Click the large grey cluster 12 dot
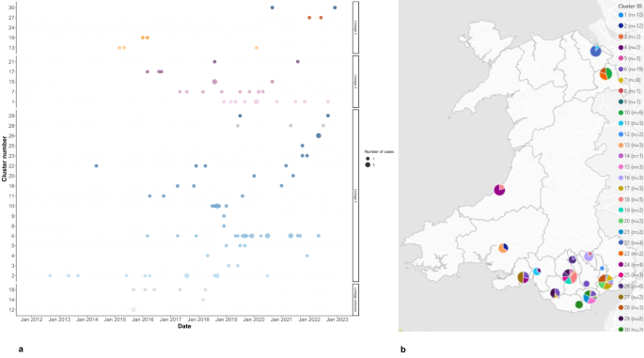This screenshot has height=358, width=644. 134,309
